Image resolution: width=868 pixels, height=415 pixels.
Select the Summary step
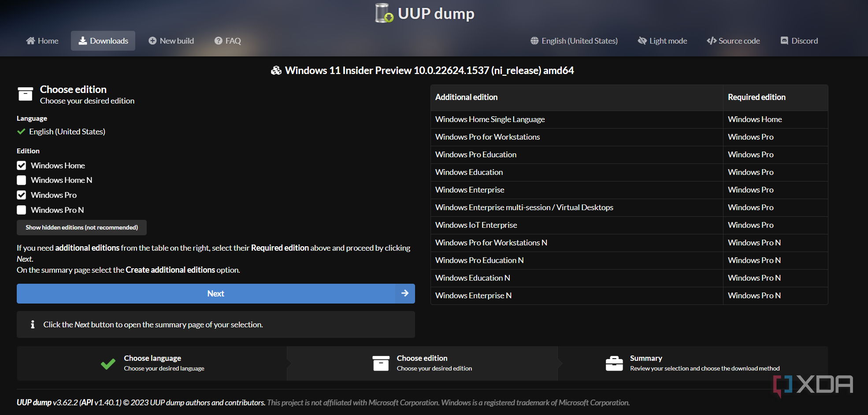pos(693,363)
